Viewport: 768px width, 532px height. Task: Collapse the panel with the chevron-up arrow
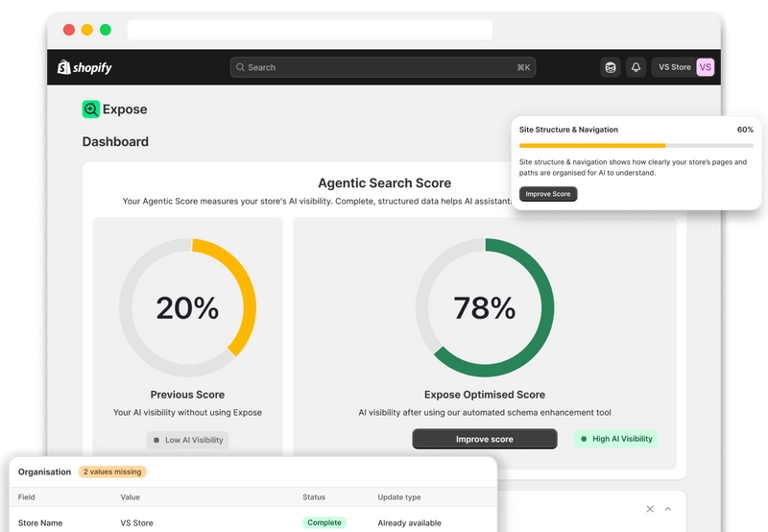point(667,509)
